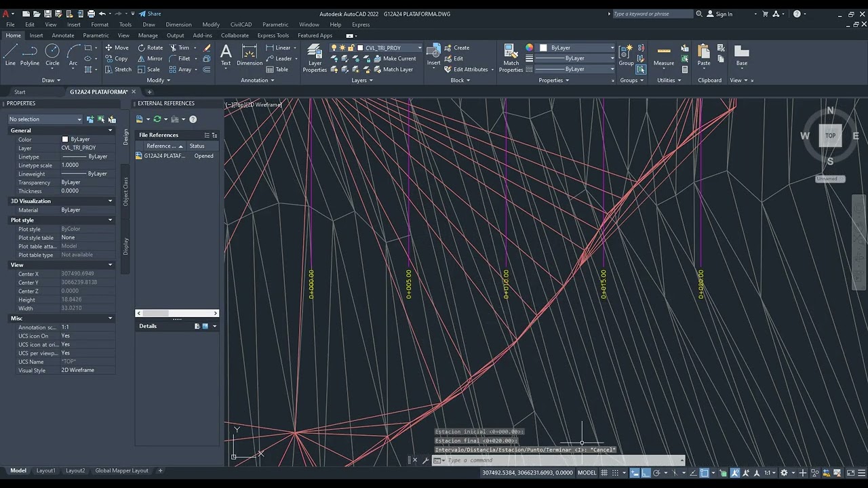Activate the Rotate command
The height and width of the screenshot is (488, 868).
(x=151, y=47)
